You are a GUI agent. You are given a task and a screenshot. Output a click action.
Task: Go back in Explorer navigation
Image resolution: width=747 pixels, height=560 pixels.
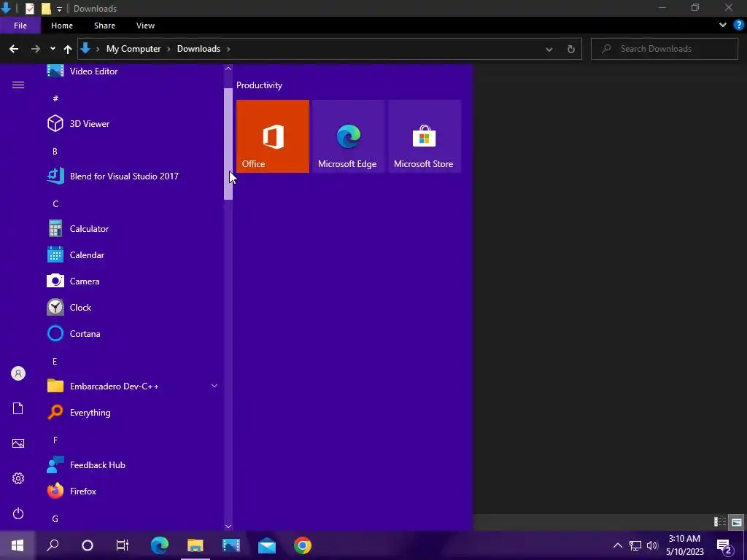point(14,49)
